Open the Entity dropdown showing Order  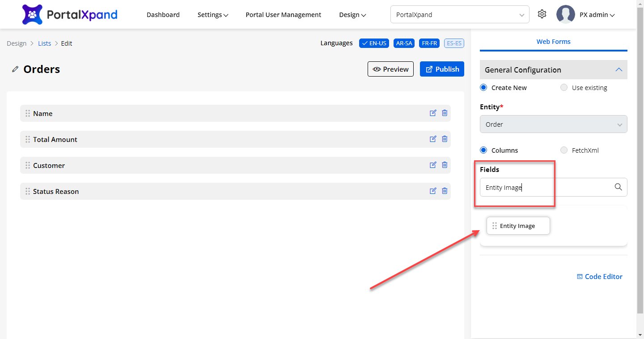point(553,124)
